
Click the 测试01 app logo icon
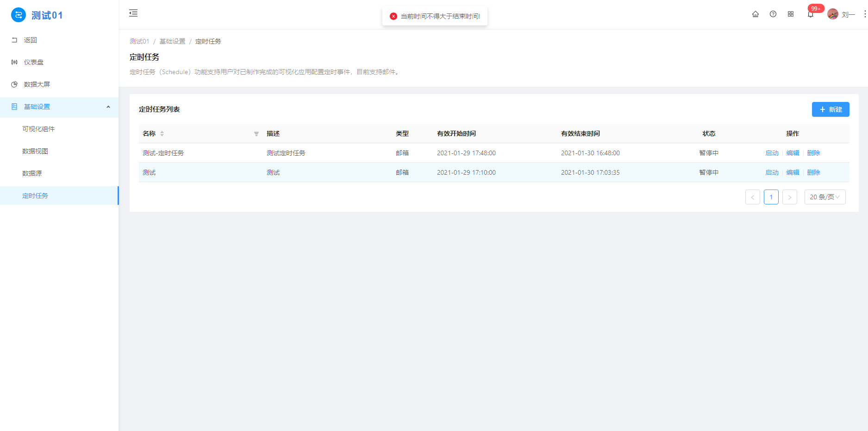19,15
